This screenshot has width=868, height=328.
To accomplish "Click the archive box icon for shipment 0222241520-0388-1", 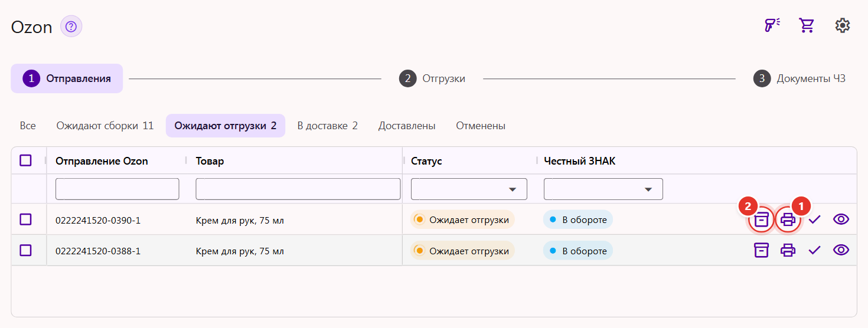I will tap(762, 250).
